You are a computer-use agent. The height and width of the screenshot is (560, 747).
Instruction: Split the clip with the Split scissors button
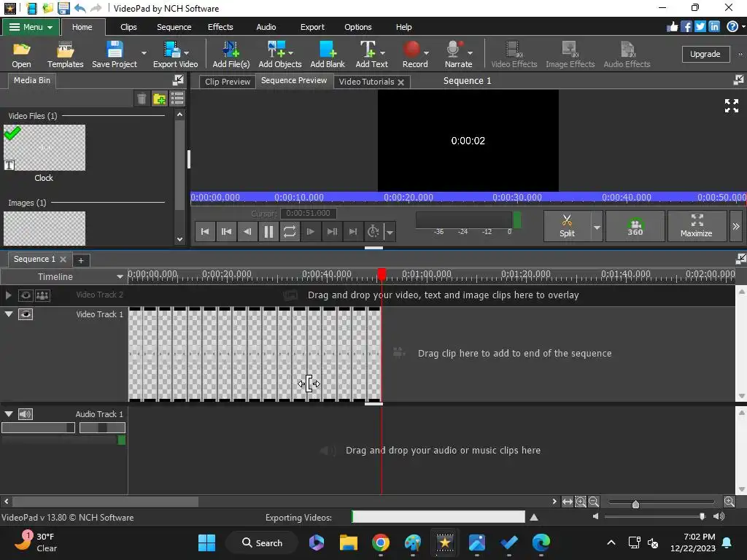(567, 226)
